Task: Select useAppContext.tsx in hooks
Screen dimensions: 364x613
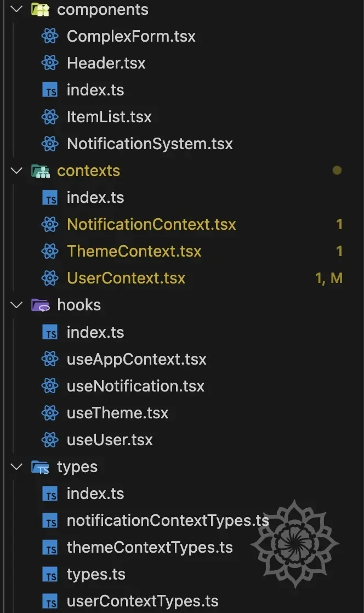Action: [x=136, y=360]
